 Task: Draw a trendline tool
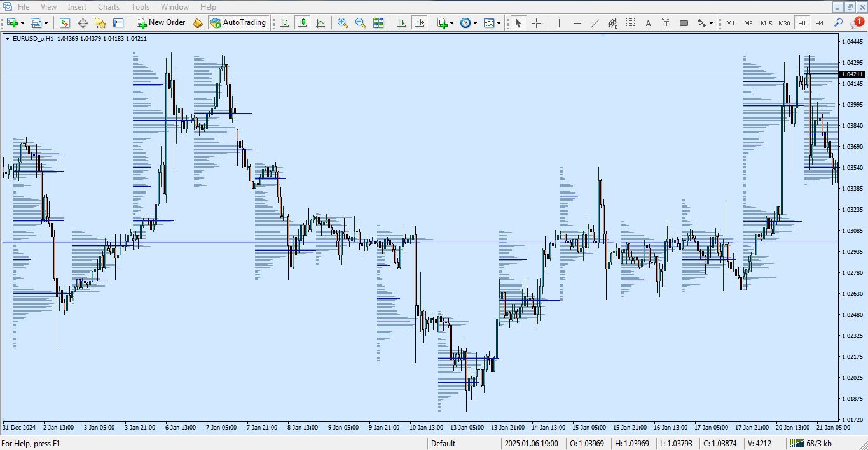595,23
